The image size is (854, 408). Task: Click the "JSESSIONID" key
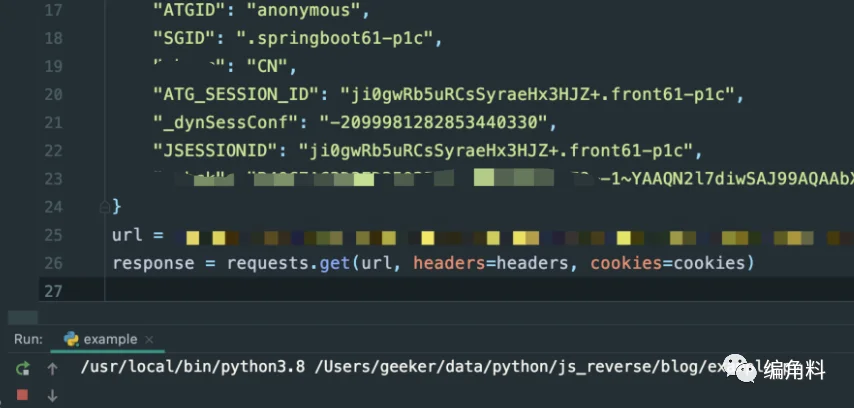[x=215, y=151]
